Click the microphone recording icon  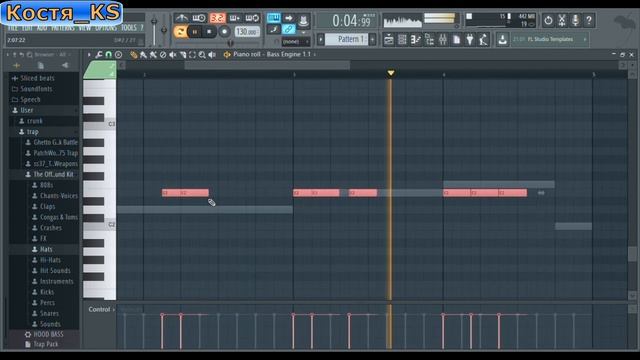pos(575,20)
